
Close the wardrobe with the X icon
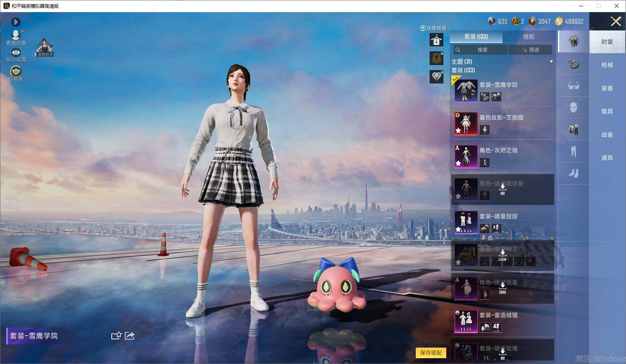point(616,21)
